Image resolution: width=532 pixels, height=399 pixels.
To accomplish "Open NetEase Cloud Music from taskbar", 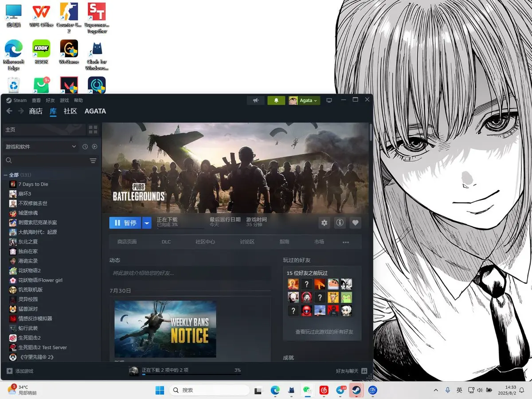I will 324,390.
